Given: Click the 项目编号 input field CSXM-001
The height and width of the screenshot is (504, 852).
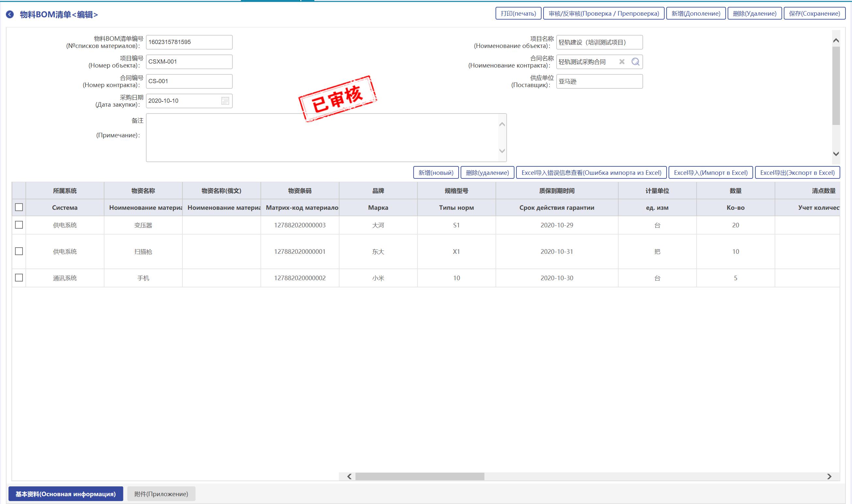Looking at the screenshot, I should coord(189,62).
